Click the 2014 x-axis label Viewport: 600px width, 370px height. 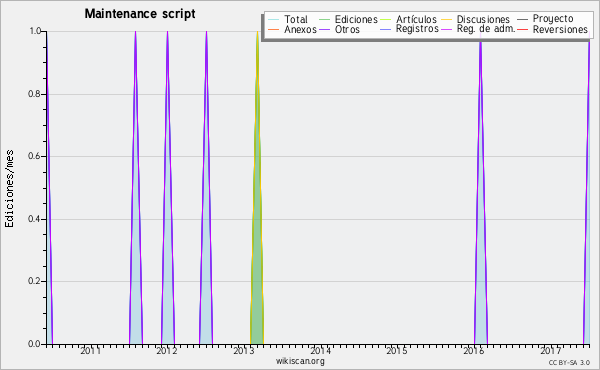pyautogui.click(x=320, y=351)
